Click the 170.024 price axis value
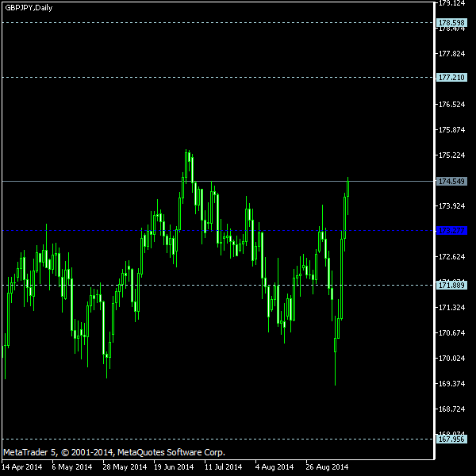 tap(451, 359)
